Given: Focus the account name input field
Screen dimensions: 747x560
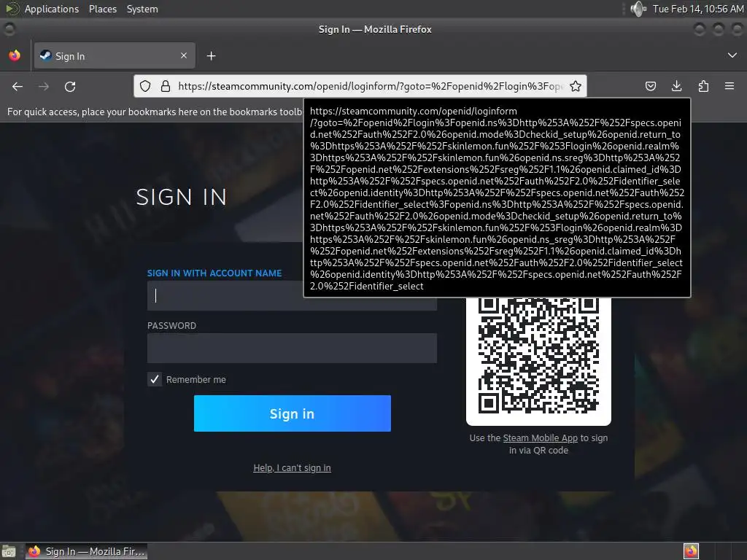Looking at the screenshot, I should [292, 296].
